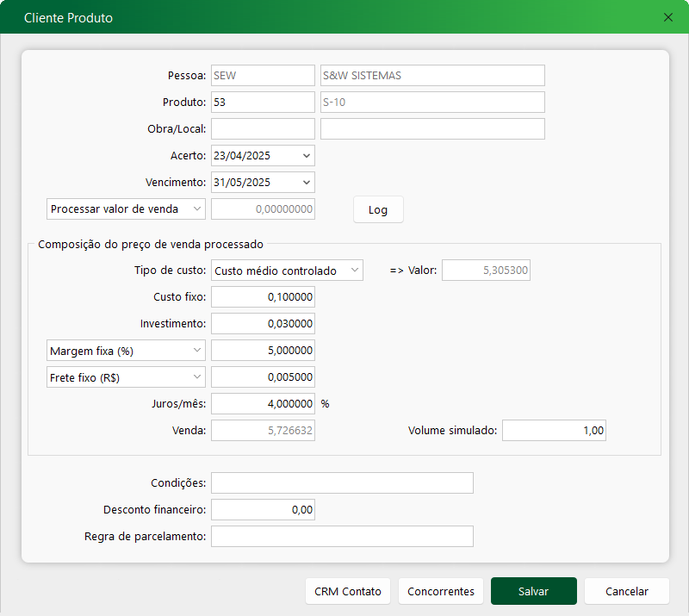This screenshot has height=616, width=689.
Task: Edit the Desconto financeiro field
Action: coord(263,509)
